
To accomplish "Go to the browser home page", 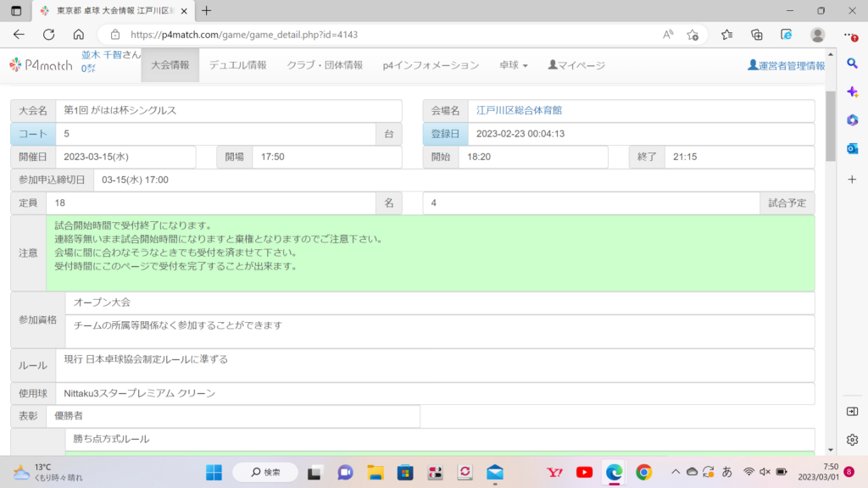I will [78, 35].
